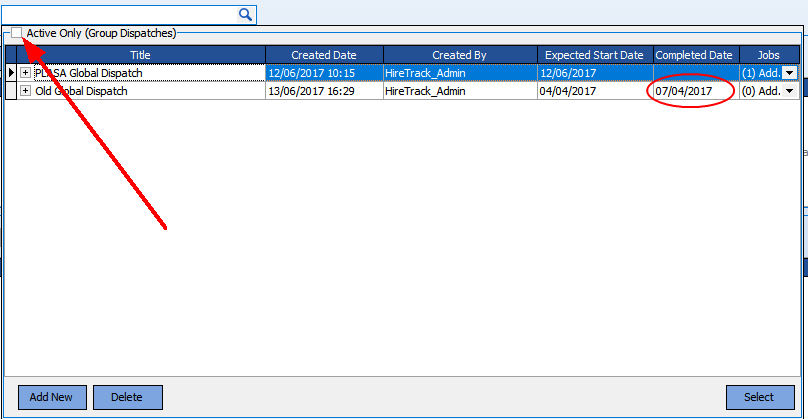Open the Jobs dropdown for PLASA Global Dispatch

coord(789,73)
